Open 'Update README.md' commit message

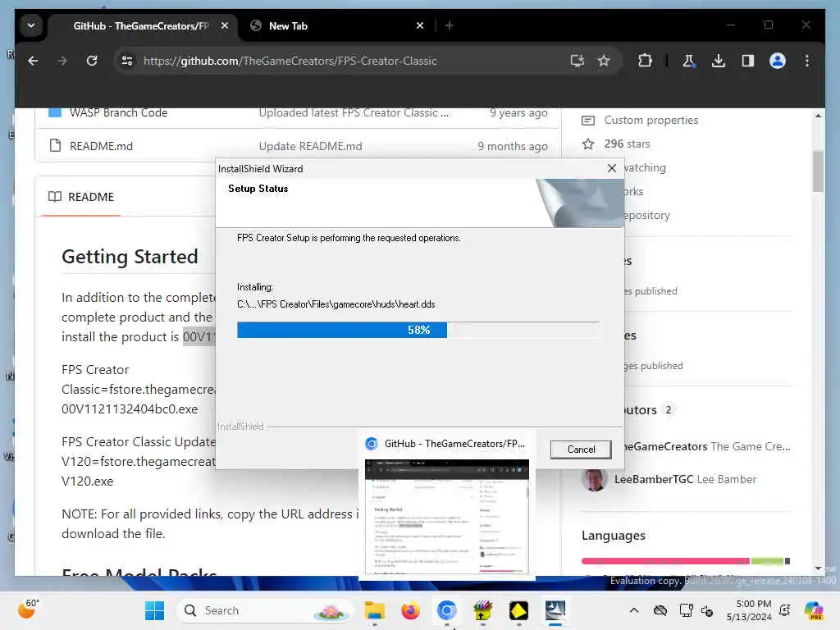(x=311, y=146)
